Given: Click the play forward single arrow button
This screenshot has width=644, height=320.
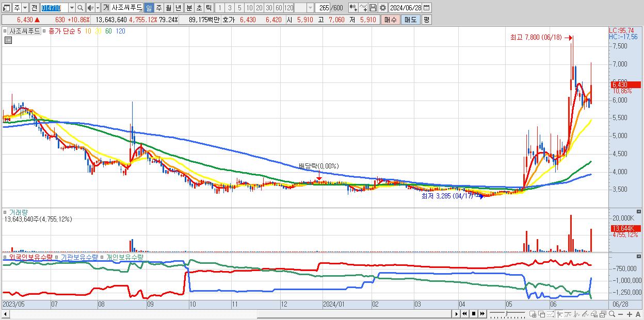Looking at the screenshot, I should 457,314.
